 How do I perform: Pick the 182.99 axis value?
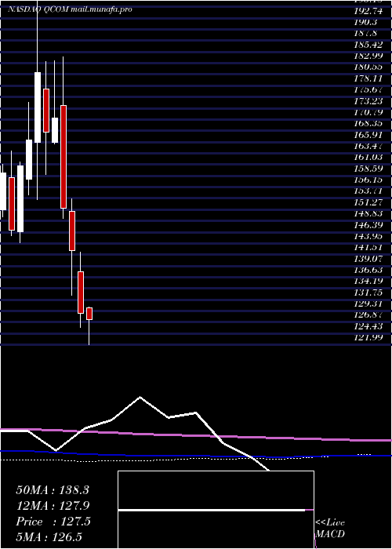click(368, 56)
